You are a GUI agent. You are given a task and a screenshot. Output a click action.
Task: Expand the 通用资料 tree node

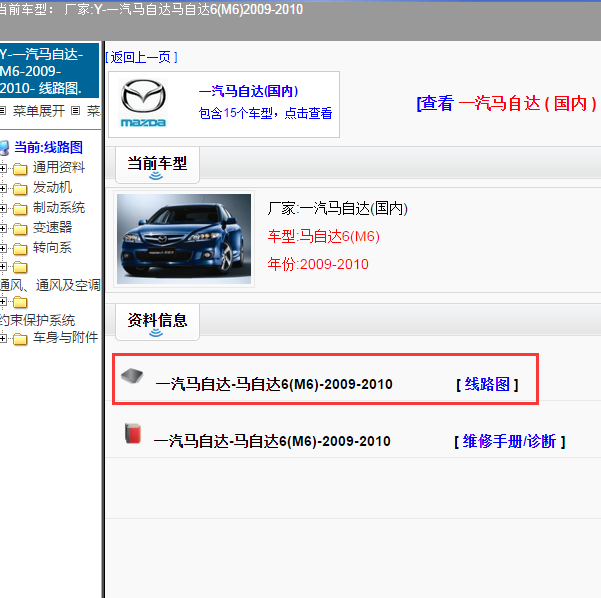[3, 168]
